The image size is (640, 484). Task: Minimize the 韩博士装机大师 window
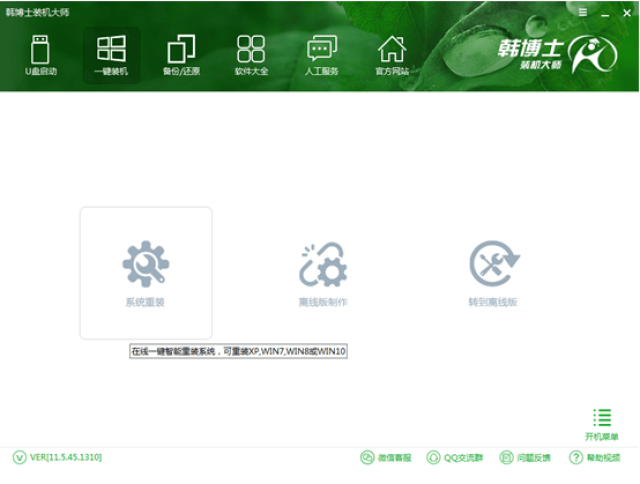(x=605, y=13)
